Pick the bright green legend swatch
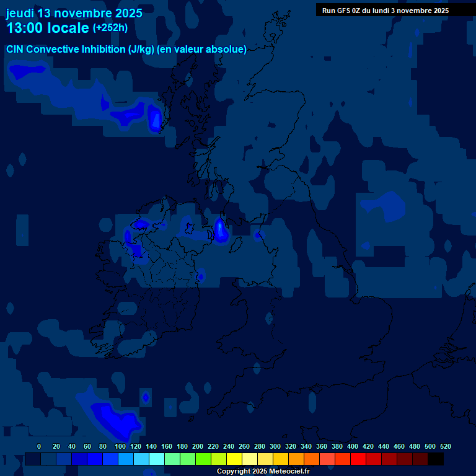Screen dimensions: 476x476 click(203, 459)
